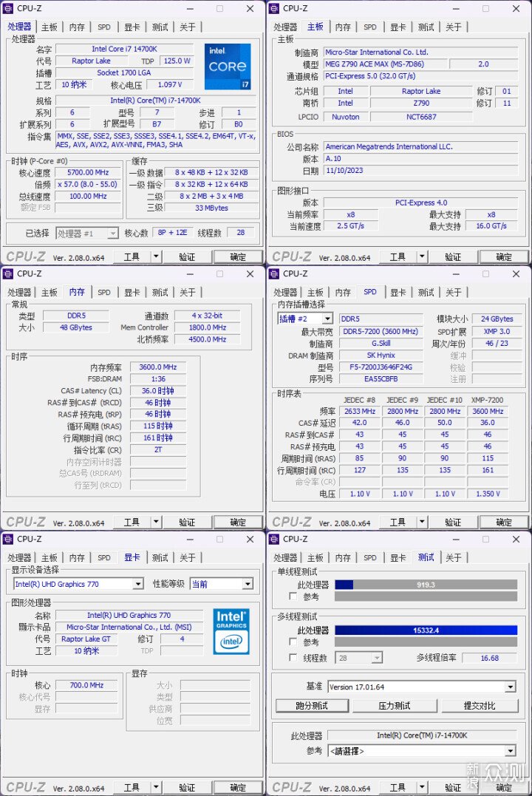
Task: Click 确定 button in 显卡 window
Action: pyautogui.click(x=238, y=787)
